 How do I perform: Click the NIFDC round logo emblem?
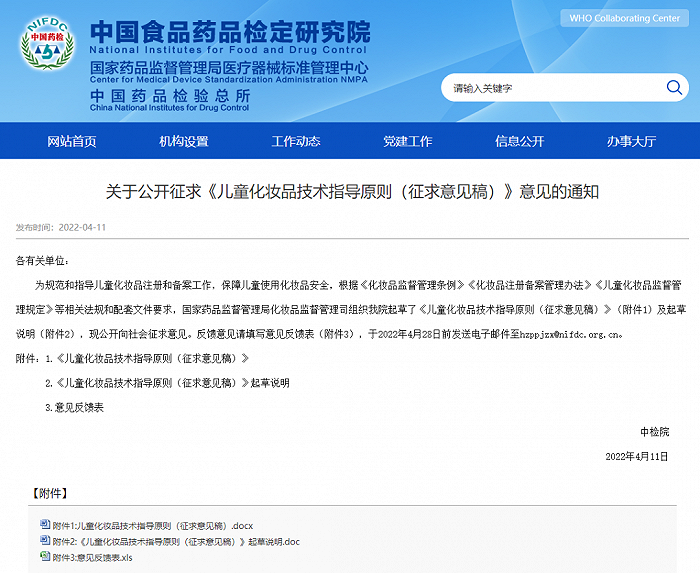(47, 43)
